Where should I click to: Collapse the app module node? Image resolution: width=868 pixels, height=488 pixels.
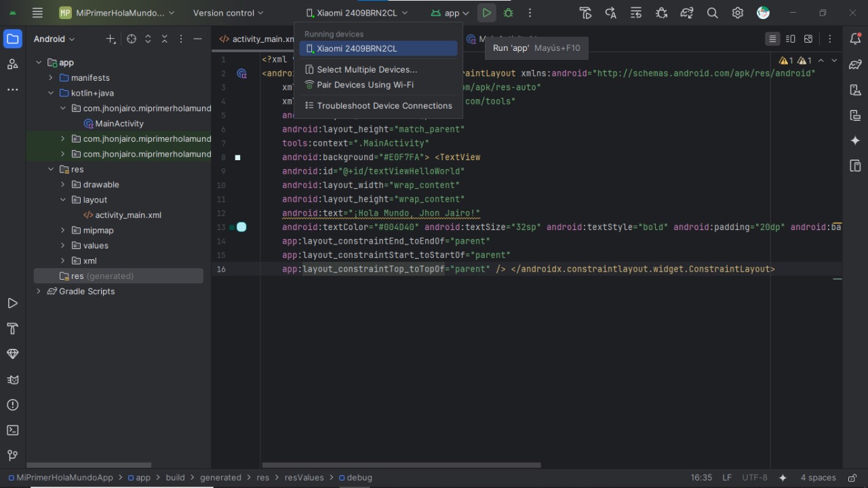point(39,62)
